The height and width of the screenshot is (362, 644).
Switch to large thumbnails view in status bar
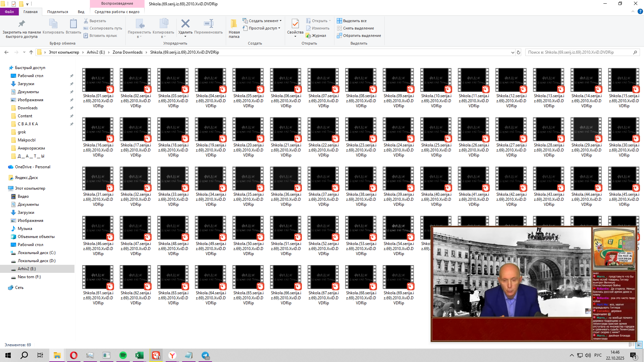639,345
